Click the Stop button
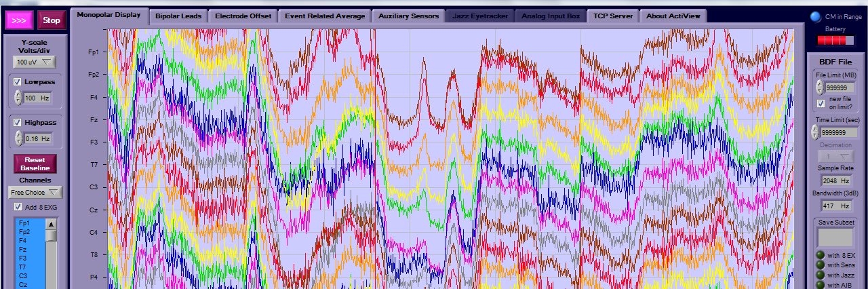The image size is (868, 289). [x=52, y=20]
